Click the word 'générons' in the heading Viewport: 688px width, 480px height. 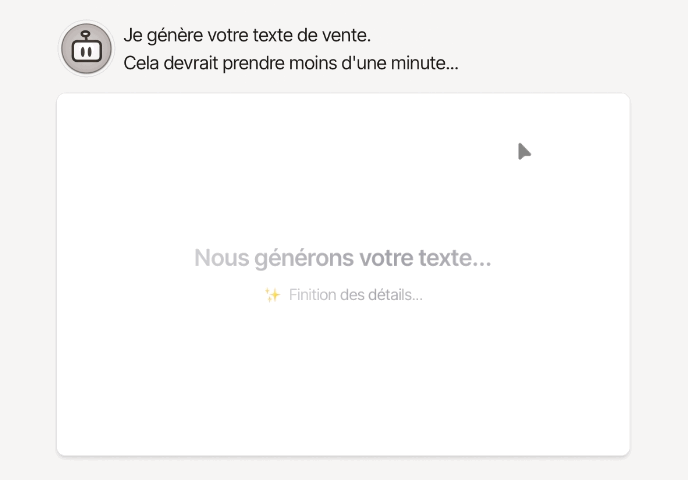(x=304, y=258)
